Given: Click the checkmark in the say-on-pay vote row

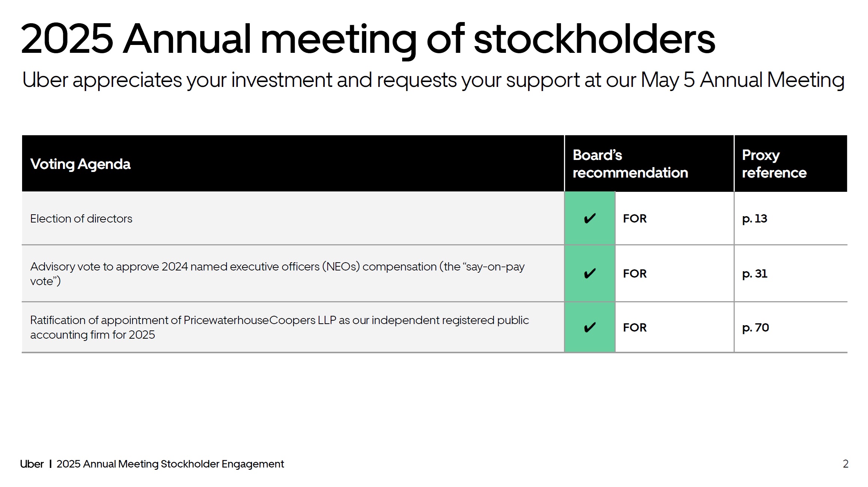Looking at the screenshot, I should click(590, 273).
